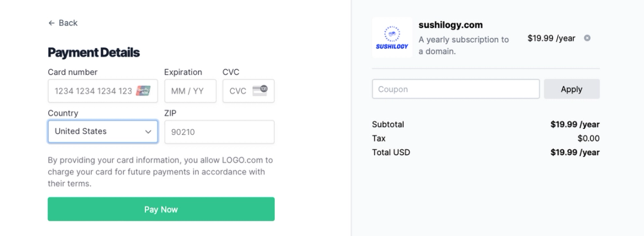The width and height of the screenshot is (644, 236).
Task: Click the ZIP code field
Action: 219,132
